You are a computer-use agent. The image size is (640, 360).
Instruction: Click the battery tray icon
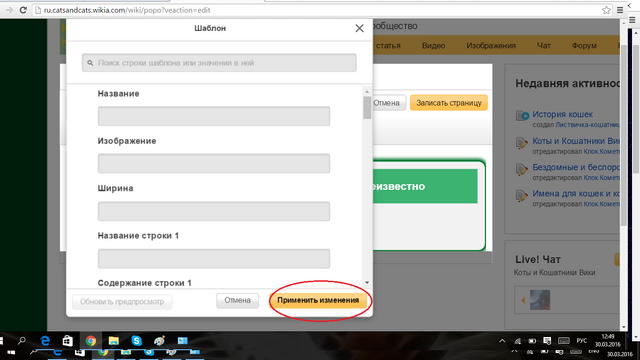(532, 341)
